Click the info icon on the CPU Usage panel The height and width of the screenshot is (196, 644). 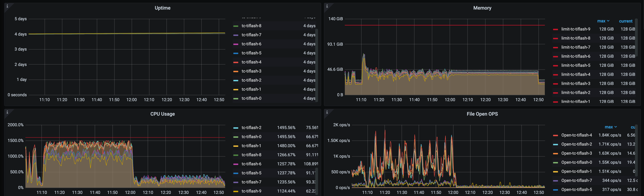point(7,112)
